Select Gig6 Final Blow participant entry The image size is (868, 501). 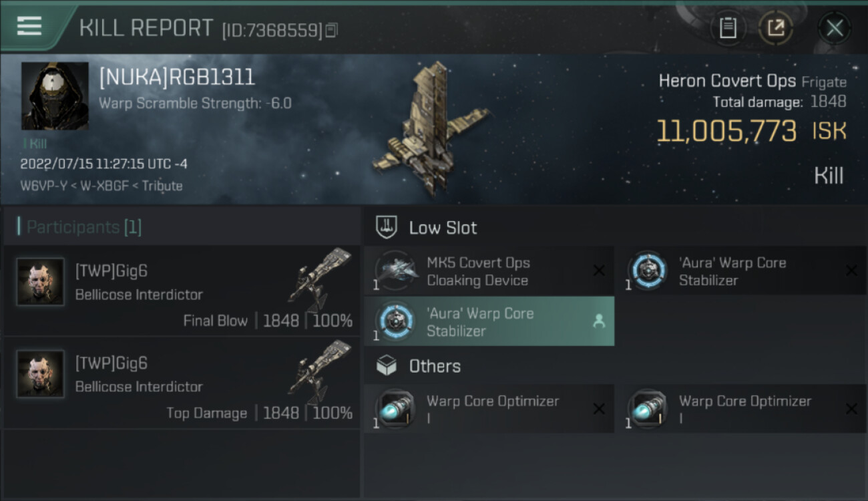182,291
